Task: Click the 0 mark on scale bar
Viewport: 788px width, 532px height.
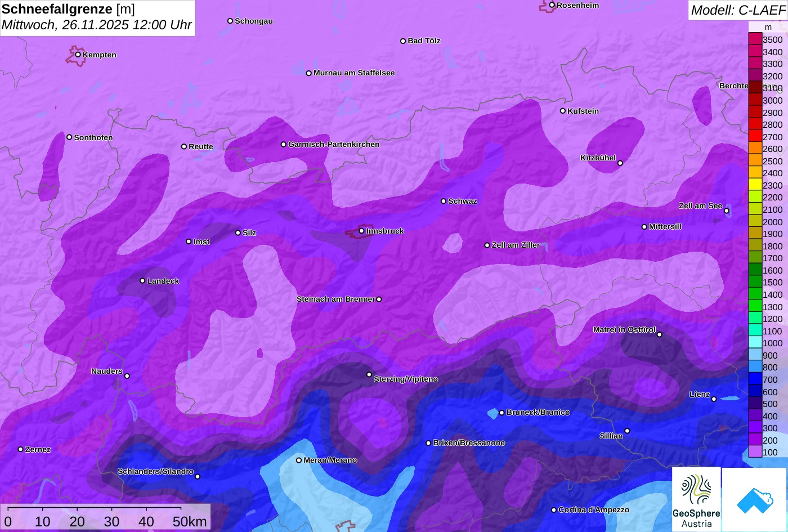Action: click(8, 522)
